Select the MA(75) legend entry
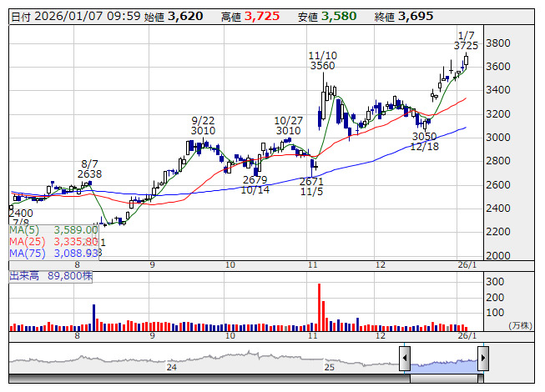The width and height of the screenshot is (545, 392). pos(55,253)
